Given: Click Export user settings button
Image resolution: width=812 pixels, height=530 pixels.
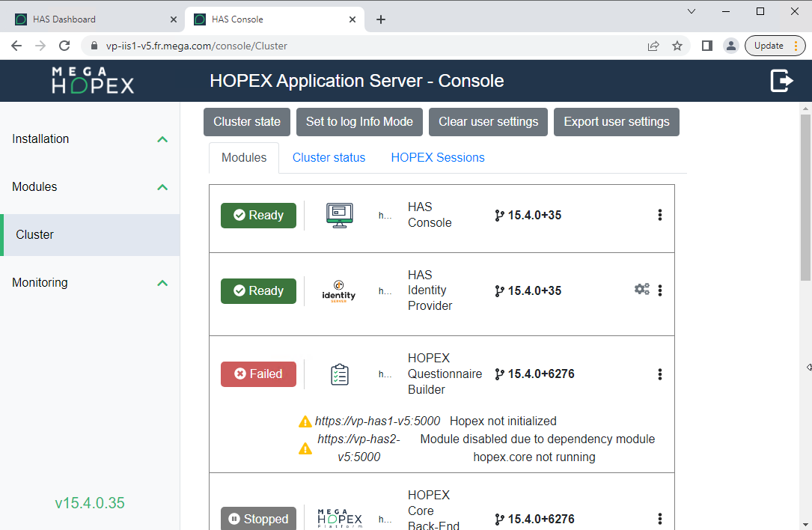Looking at the screenshot, I should click(x=616, y=122).
